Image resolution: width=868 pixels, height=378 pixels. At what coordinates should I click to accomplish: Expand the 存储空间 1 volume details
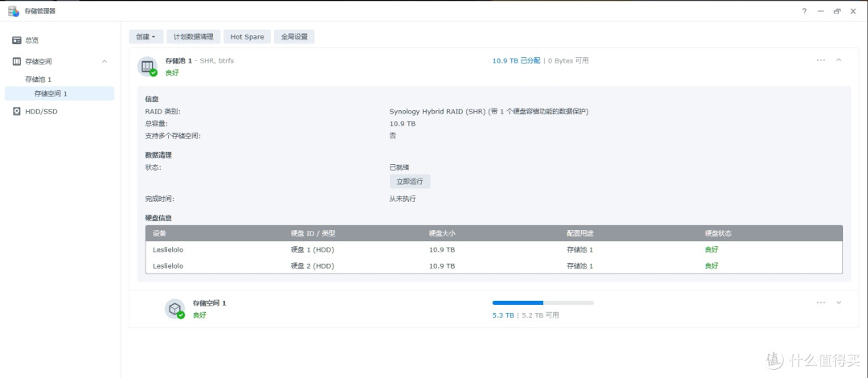(x=838, y=302)
